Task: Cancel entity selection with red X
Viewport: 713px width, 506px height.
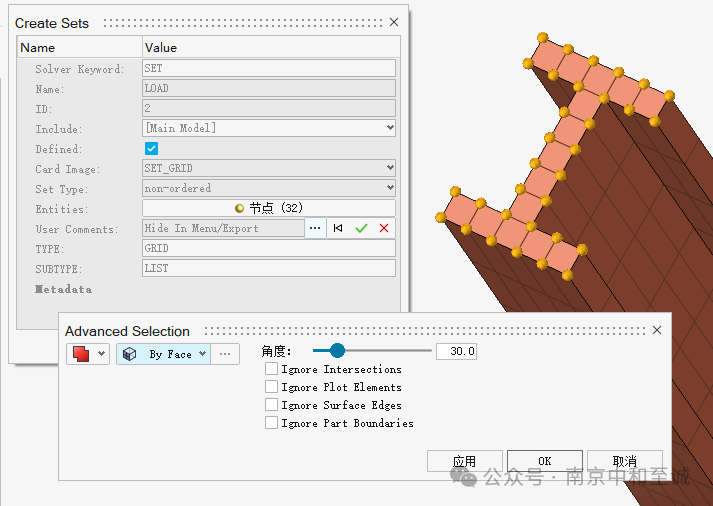Action: point(384,228)
